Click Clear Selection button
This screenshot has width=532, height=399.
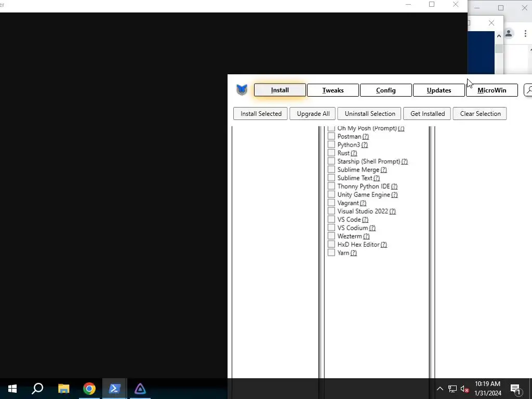[x=480, y=114]
